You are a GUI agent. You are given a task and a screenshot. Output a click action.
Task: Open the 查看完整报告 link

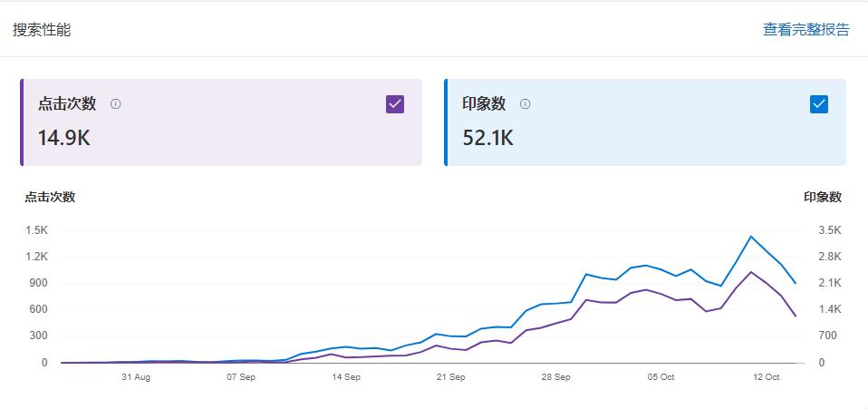pos(805,29)
